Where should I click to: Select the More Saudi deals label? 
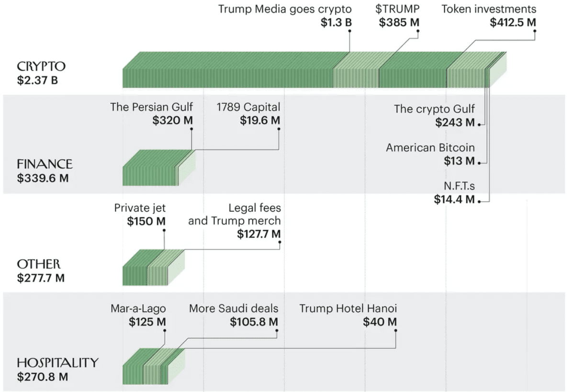[x=234, y=309]
